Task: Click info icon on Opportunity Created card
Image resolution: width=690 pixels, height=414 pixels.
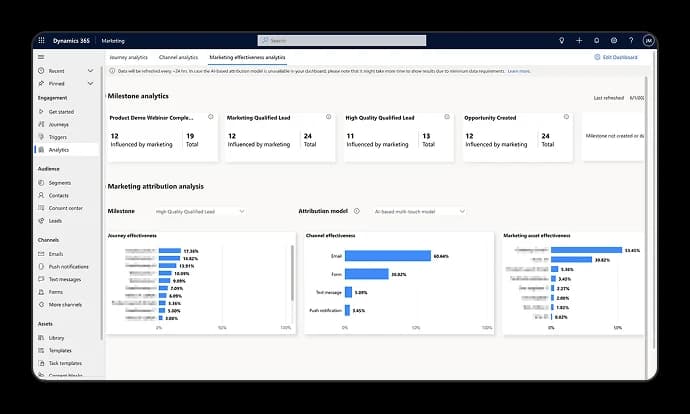Action: 565,117
